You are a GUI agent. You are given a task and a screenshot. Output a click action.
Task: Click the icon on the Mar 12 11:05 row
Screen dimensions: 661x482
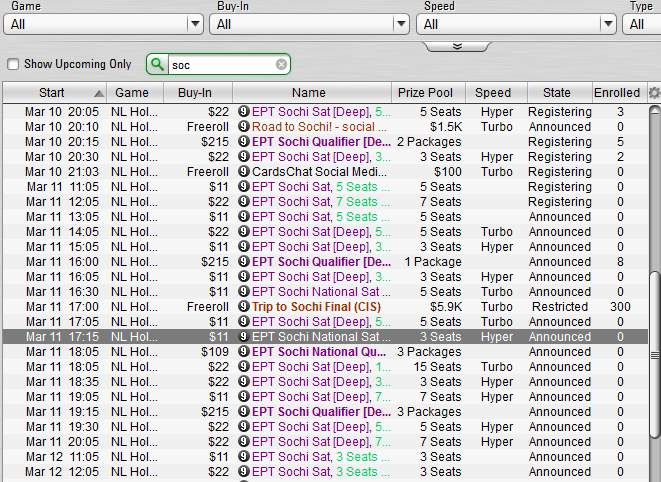pyautogui.click(x=244, y=457)
